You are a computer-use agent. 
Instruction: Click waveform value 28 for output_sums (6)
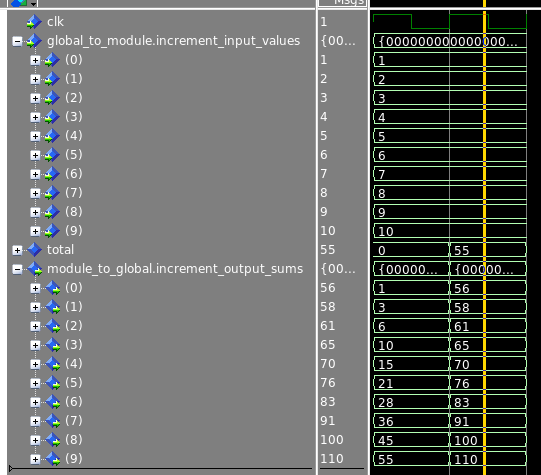point(386,403)
